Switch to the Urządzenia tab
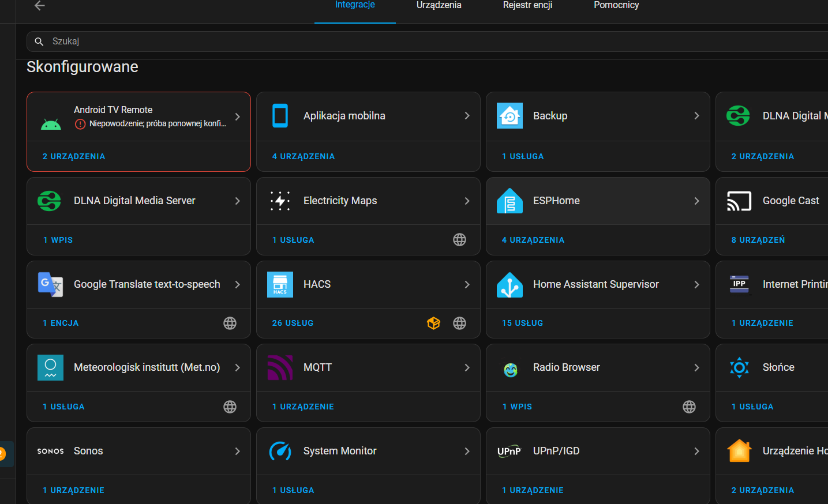 point(439,5)
